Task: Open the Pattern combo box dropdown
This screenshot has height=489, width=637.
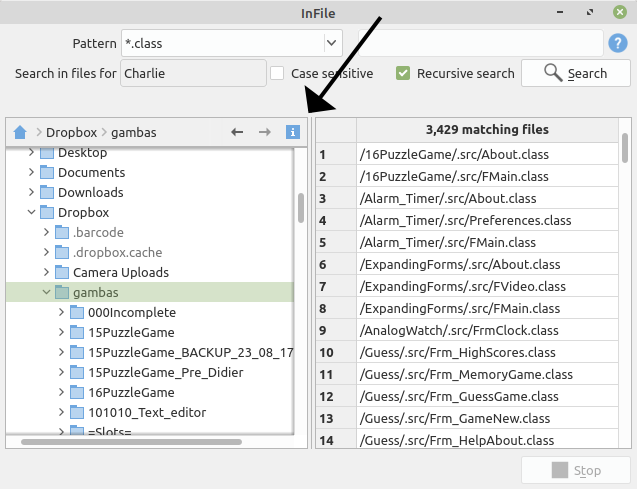Action: [332, 43]
